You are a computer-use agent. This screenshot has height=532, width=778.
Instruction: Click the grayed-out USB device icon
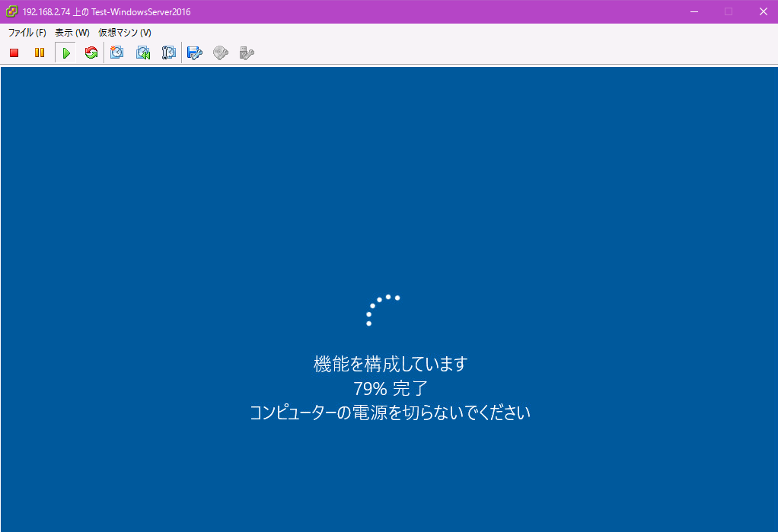click(245, 53)
